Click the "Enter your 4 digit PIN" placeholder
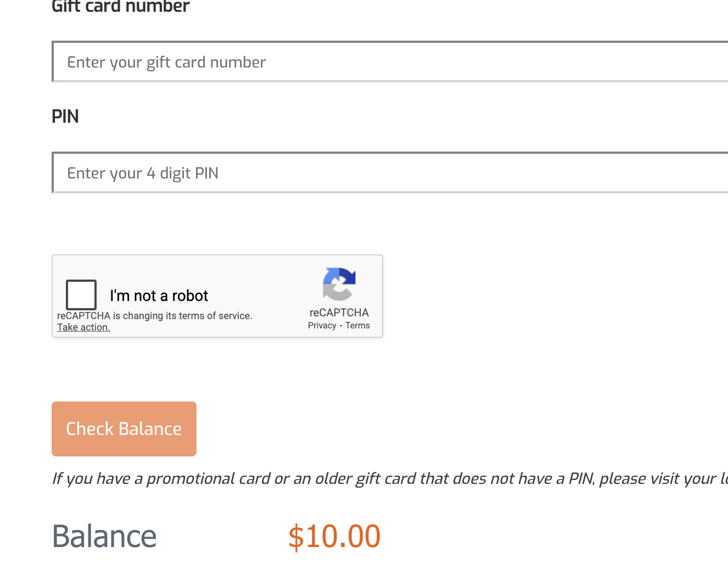 pos(143,173)
